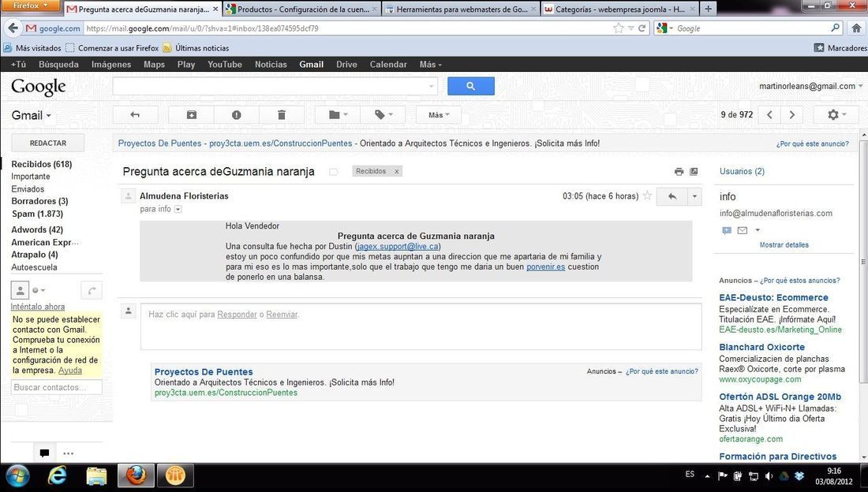Open the martinorleans@gmail.com account menu

pyautogui.click(x=811, y=86)
